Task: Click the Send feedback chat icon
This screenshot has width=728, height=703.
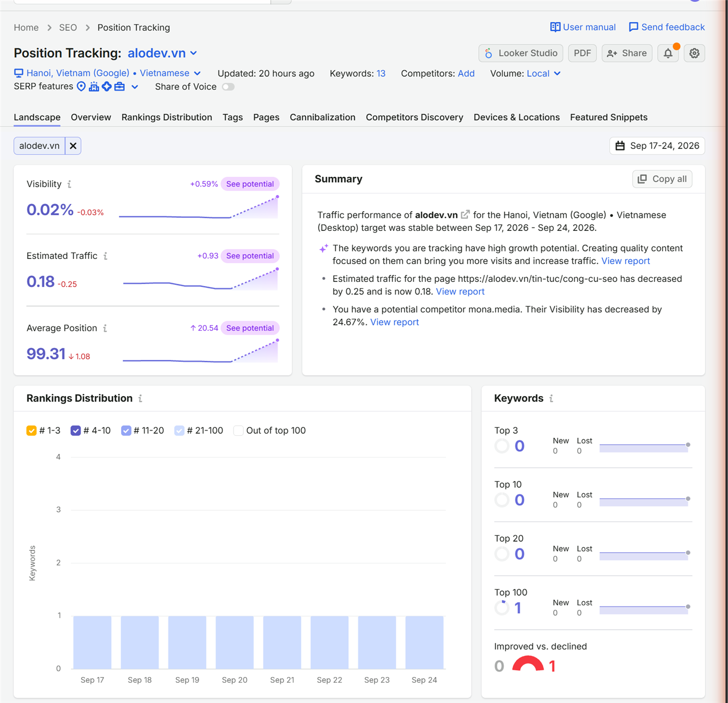Action: (x=633, y=27)
